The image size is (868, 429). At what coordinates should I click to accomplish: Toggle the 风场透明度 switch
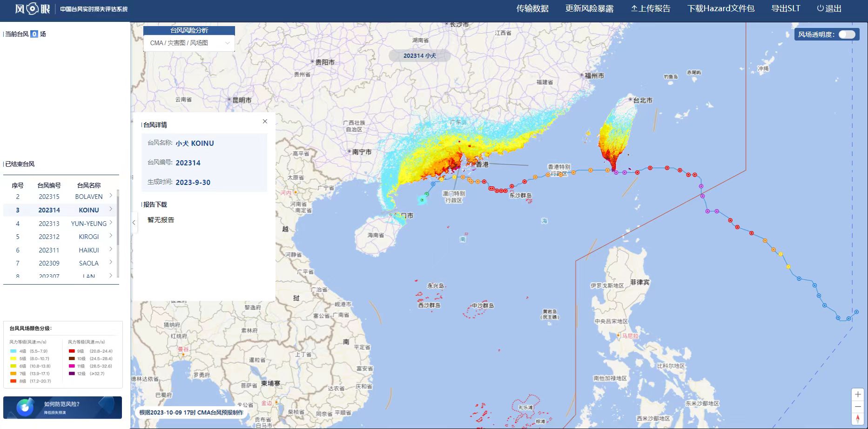click(x=847, y=34)
